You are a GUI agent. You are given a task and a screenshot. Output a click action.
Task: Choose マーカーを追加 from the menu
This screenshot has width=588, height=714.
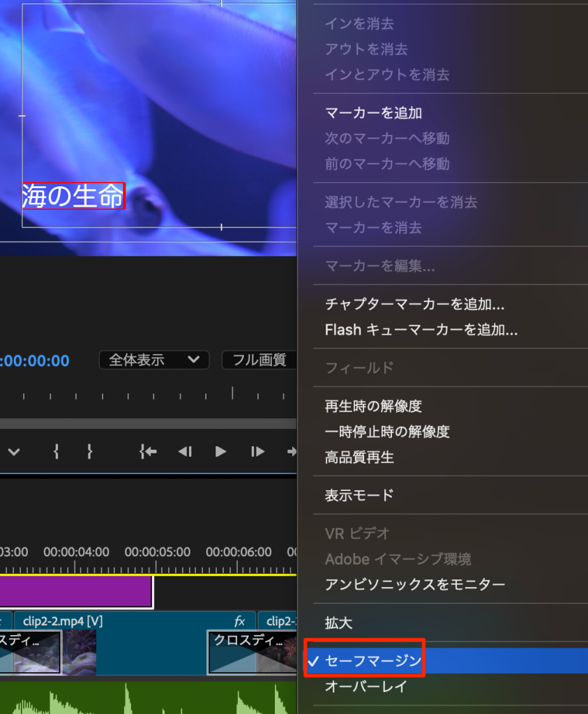tap(373, 113)
